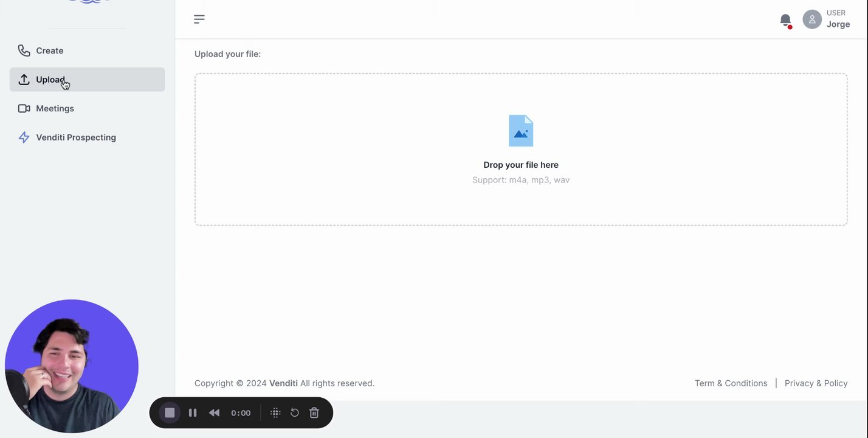Image resolution: width=868 pixels, height=438 pixels.
Task: Select the Upload sidebar item
Action: (87, 80)
